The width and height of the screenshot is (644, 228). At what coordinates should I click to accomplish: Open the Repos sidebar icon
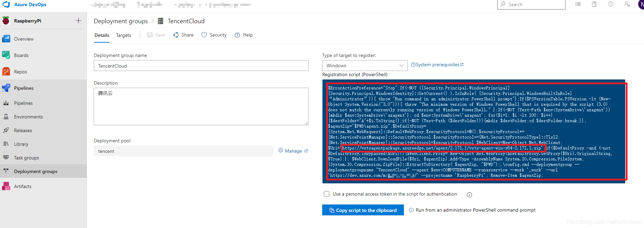6,71
